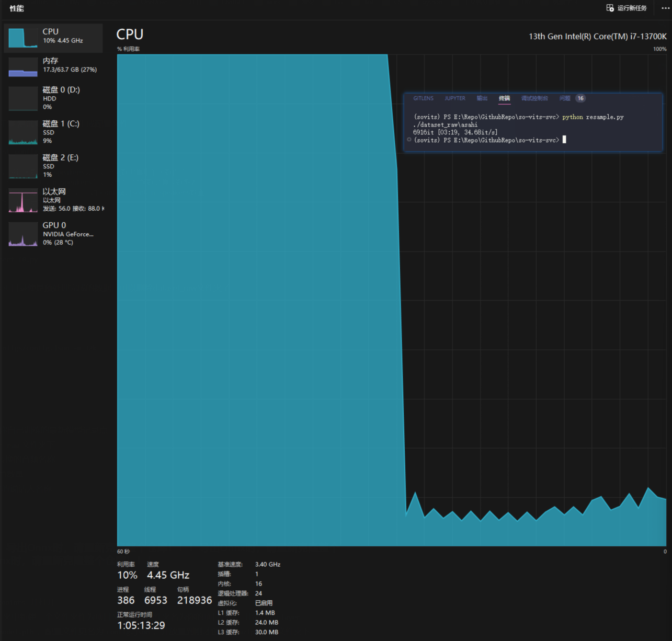Click the cores (内核) value '16'
This screenshot has height=641, width=672.
258,584
